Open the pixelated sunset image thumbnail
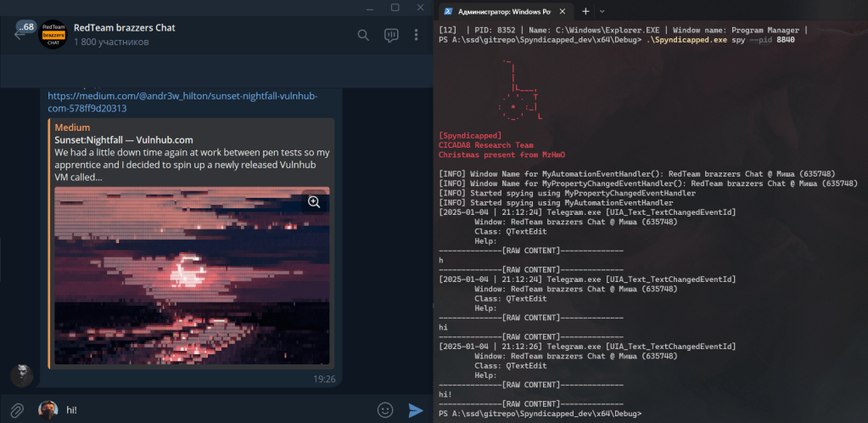 [x=191, y=276]
